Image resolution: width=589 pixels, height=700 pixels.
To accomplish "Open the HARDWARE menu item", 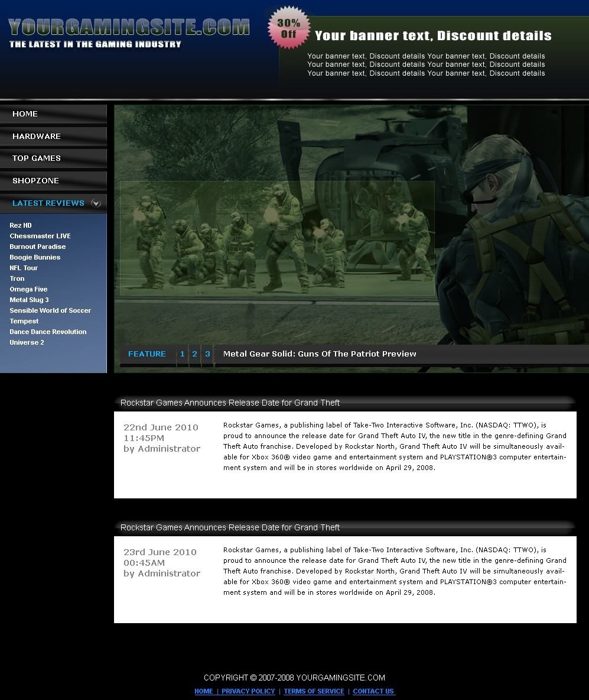I will [54, 136].
